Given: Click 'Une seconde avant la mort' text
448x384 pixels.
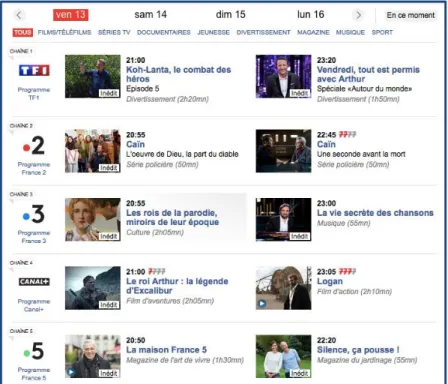Looking at the screenshot, I should [361, 154].
